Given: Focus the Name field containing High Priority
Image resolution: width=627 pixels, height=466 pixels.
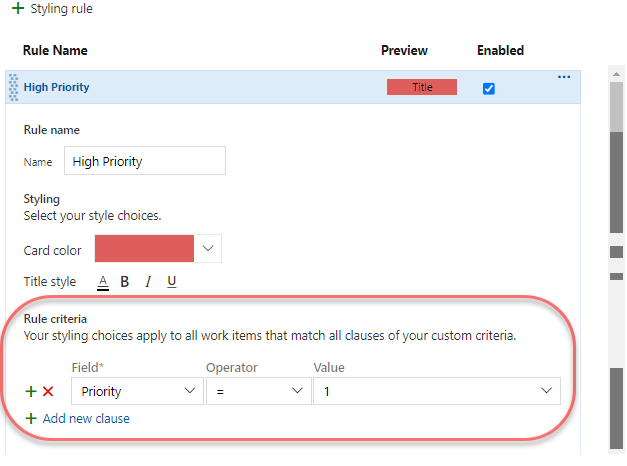Looking at the screenshot, I should tap(145, 161).
